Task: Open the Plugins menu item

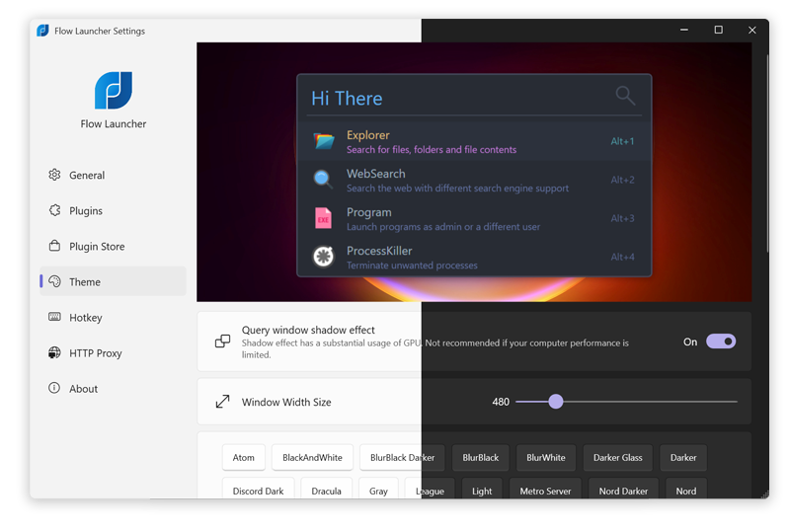Action: [113, 210]
